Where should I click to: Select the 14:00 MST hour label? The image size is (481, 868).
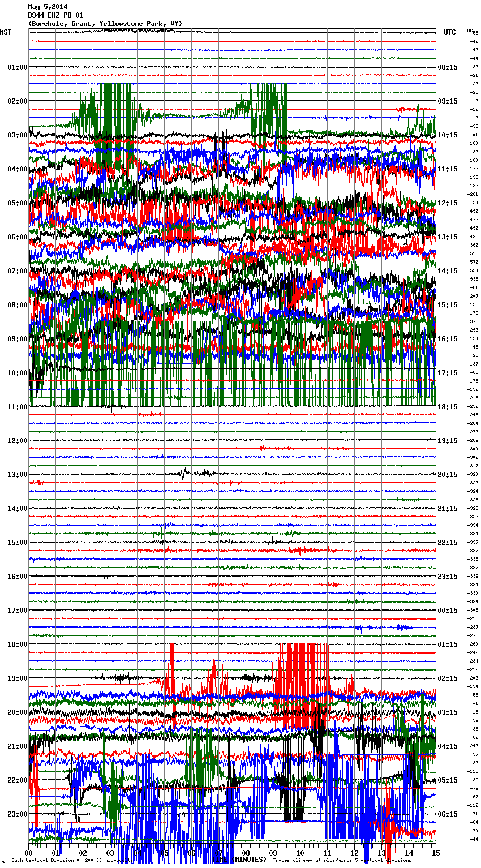click(18, 508)
